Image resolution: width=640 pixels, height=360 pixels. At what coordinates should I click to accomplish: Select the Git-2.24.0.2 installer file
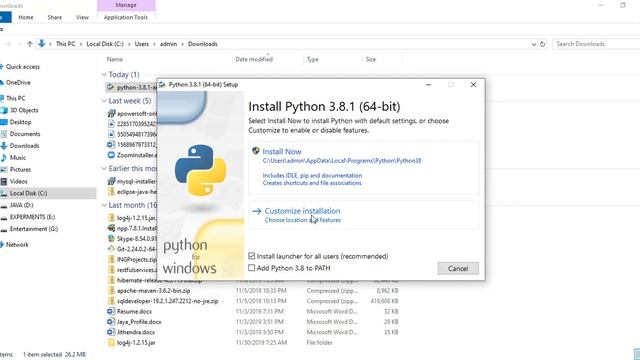click(136, 249)
